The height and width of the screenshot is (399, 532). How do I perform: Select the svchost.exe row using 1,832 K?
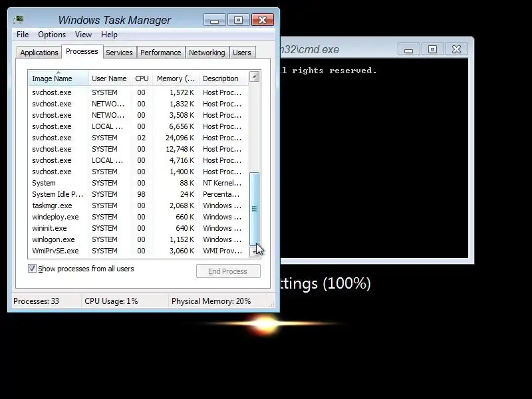point(138,104)
